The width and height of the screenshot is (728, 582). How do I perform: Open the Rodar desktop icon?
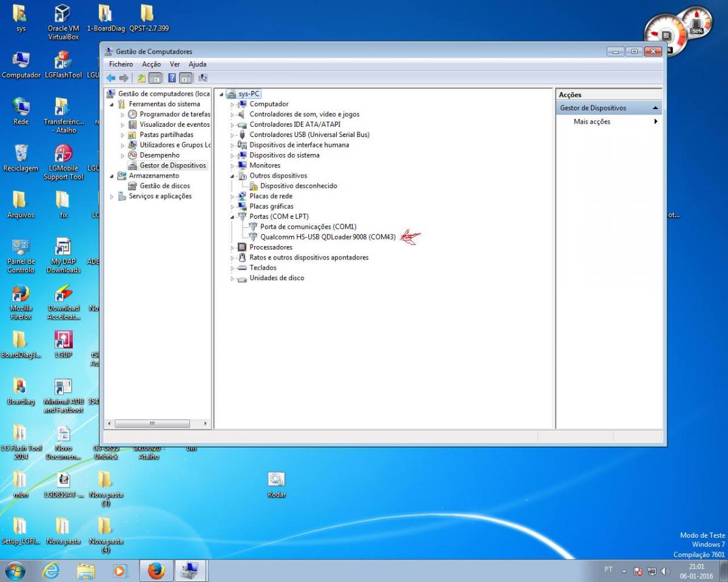click(x=277, y=484)
